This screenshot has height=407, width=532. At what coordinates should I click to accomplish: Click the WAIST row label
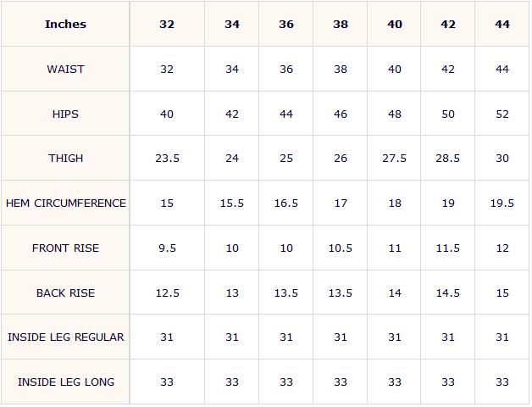[x=65, y=70]
